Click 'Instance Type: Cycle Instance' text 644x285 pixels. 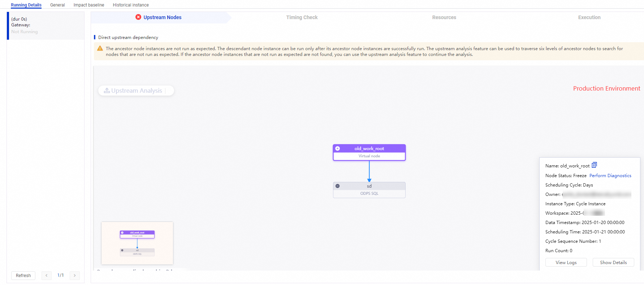pyautogui.click(x=575, y=204)
